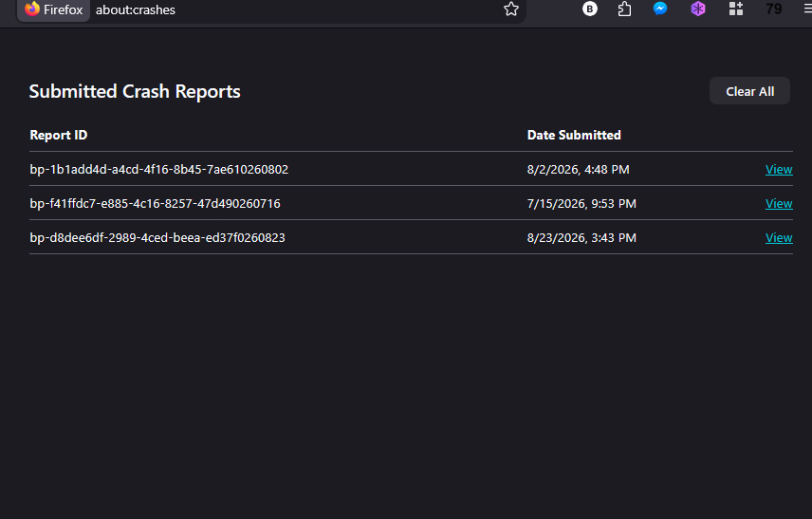
Task: Click the Report ID column header
Action: click(x=59, y=135)
